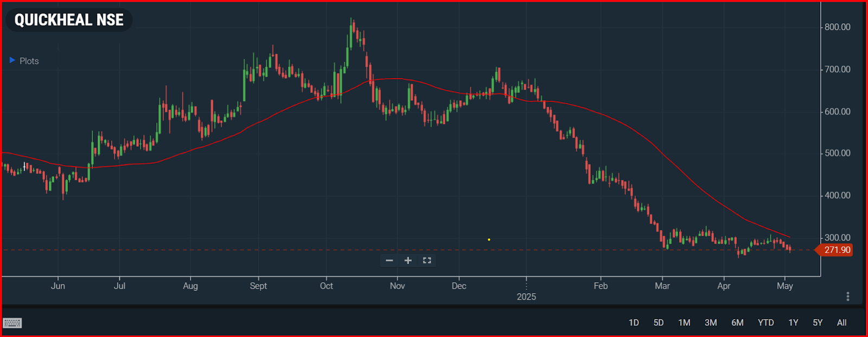Show the 1Y time range

pos(793,323)
